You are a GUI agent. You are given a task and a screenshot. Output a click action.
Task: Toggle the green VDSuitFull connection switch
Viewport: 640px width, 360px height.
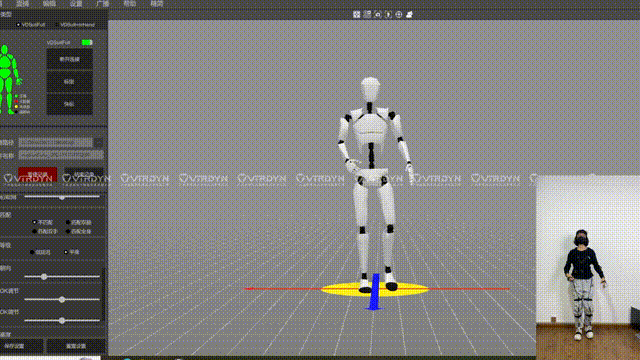point(87,42)
